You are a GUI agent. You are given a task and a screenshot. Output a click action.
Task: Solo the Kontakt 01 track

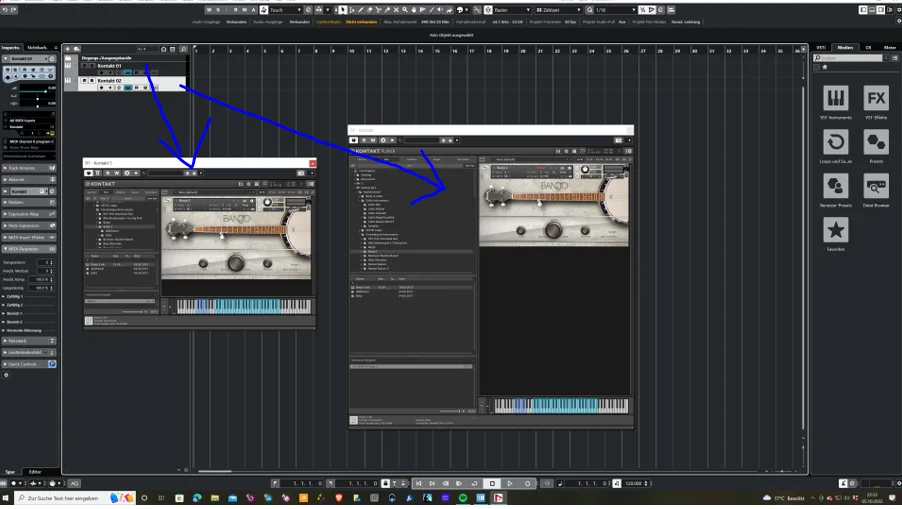point(92,66)
